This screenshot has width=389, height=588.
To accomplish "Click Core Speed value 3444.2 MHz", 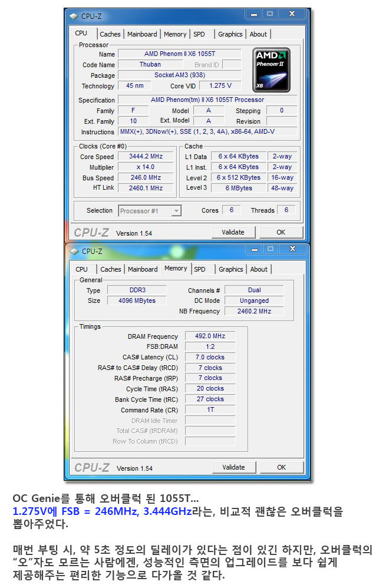I will tap(146, 156).
